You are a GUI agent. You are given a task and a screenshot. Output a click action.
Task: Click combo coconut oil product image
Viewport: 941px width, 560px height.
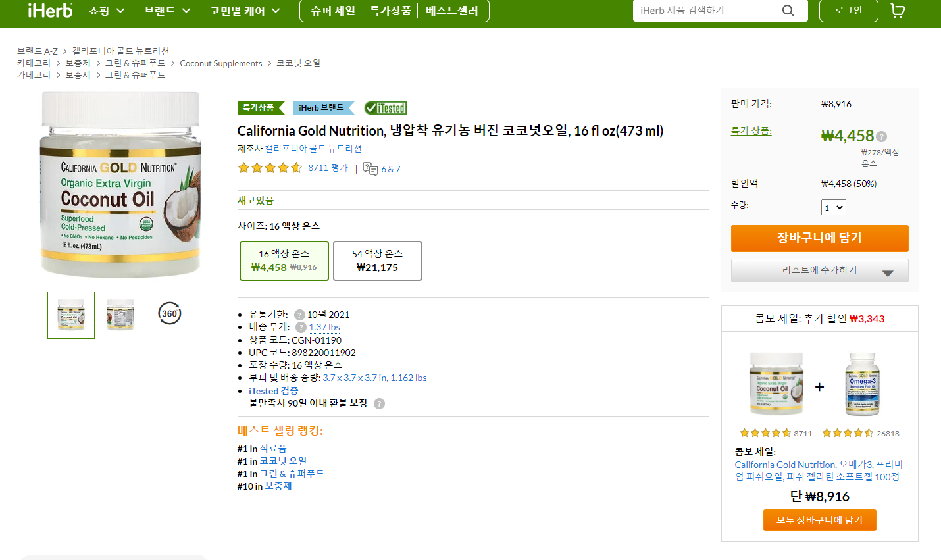(776, 384)
